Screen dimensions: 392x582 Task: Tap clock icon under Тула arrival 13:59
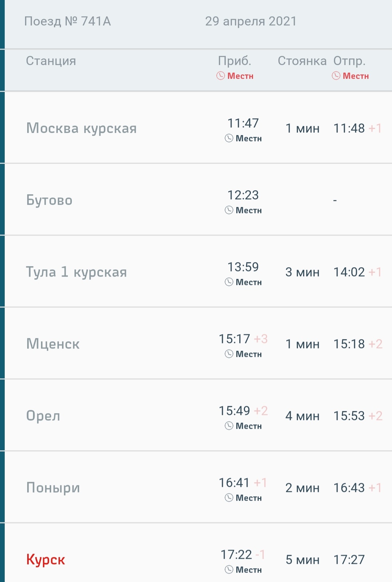click(229, 282)
